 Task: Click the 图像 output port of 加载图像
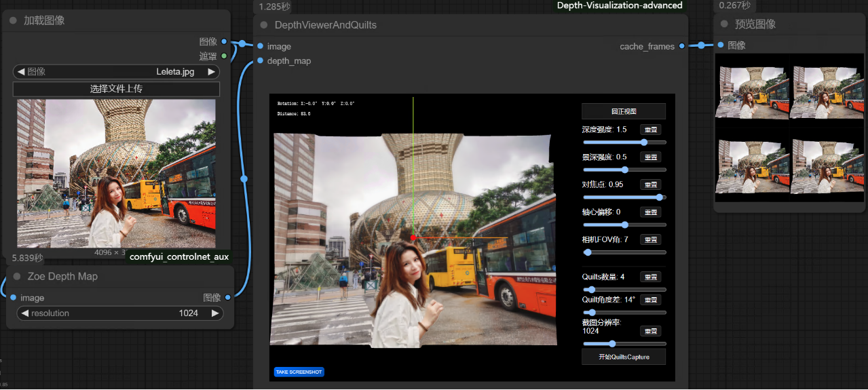pyautogui.click(x=224, y=42)
